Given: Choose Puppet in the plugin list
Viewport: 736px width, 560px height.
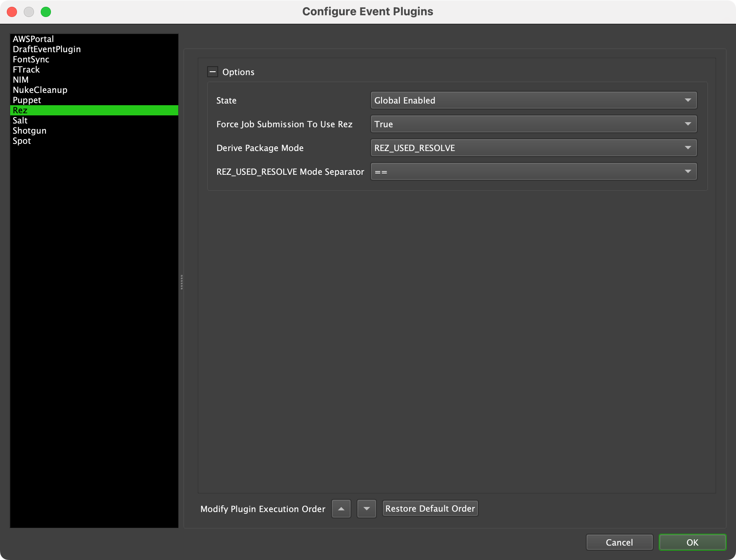Looking at the screenshot, I should (27, 100).
